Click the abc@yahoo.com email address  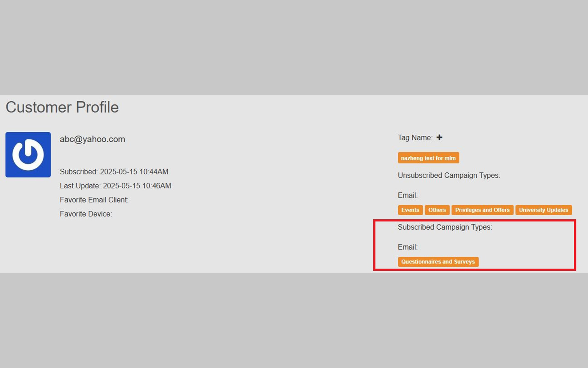click(92, 139)
